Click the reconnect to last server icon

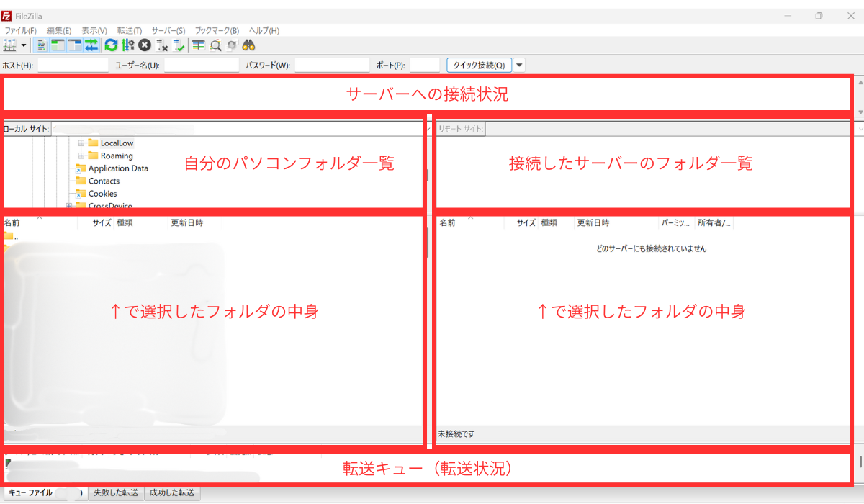(x=179, y=45)
